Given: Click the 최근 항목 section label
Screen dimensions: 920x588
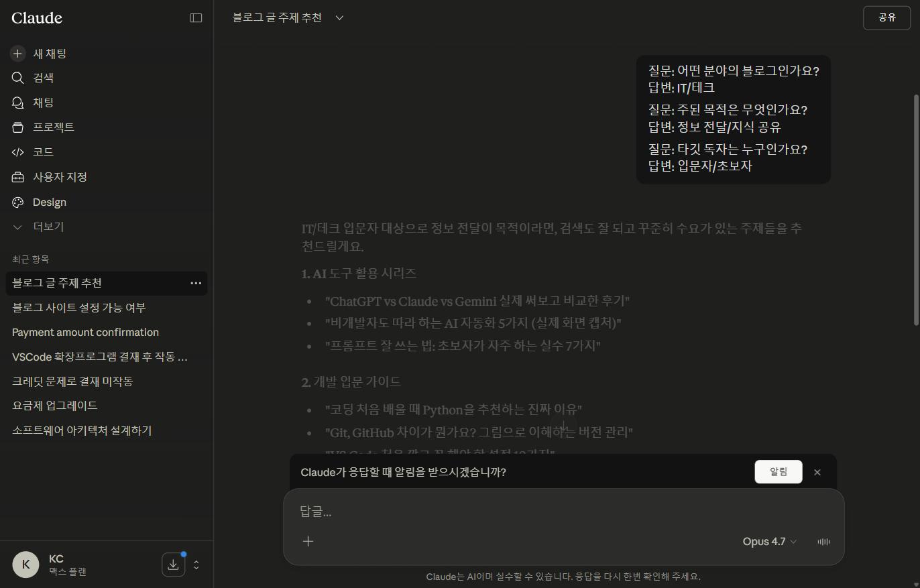Looking at the screenshot, I should tap(30, 259).
